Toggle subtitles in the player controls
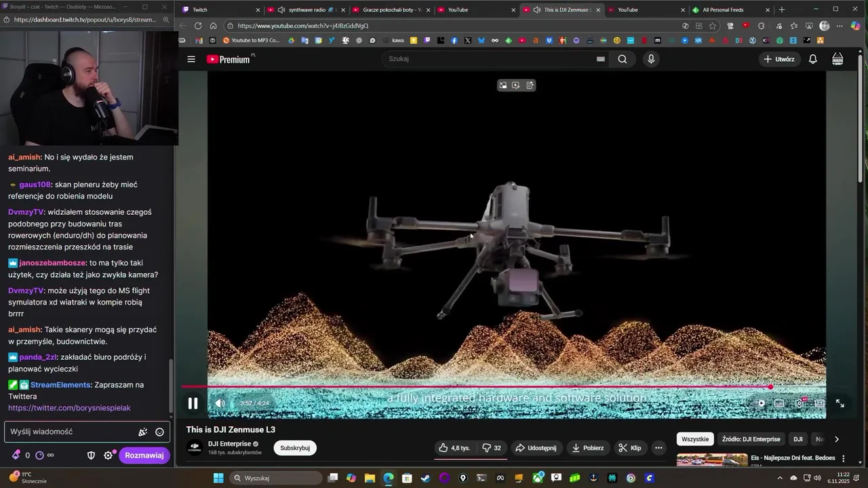 pyautogui.click(x=779, y=403)
